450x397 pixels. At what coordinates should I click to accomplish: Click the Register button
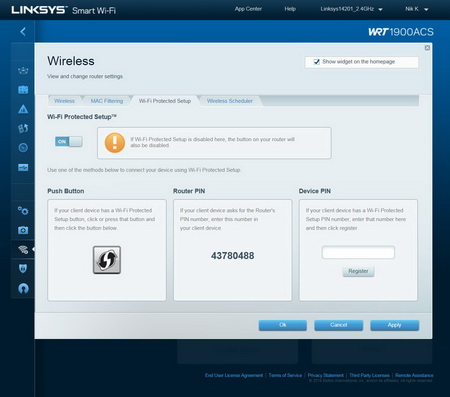point(358,271)
